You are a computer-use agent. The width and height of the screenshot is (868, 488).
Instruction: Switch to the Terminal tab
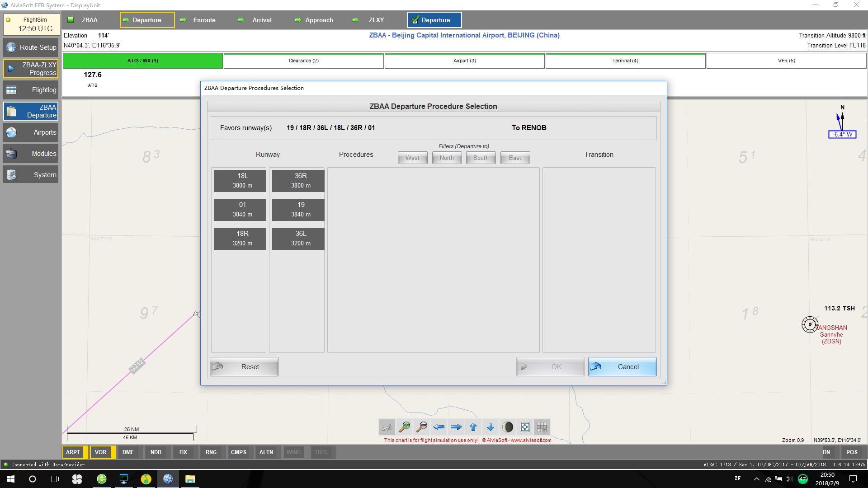tap(625, 60)
